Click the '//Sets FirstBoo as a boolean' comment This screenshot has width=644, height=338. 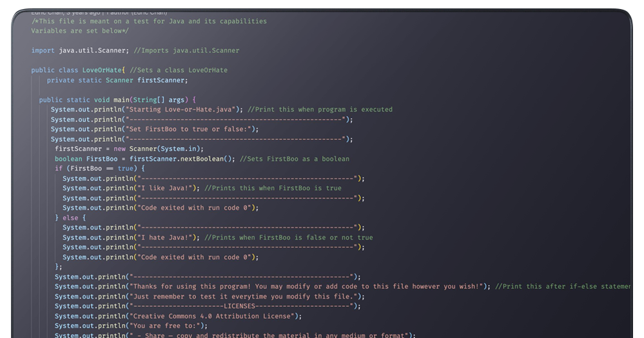(x=295, y=159)
